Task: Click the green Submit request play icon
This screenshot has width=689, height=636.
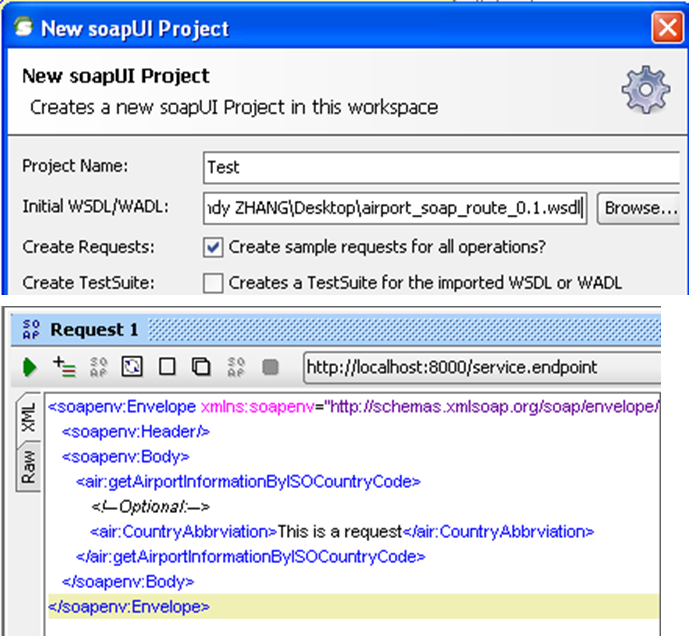Action: point(29,367)
